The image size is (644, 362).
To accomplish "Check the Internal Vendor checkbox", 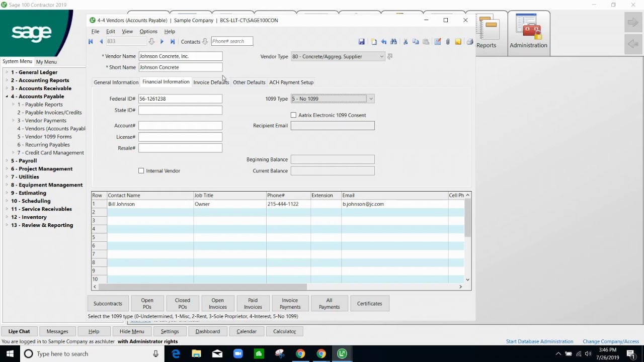I will tap(141, 171).
